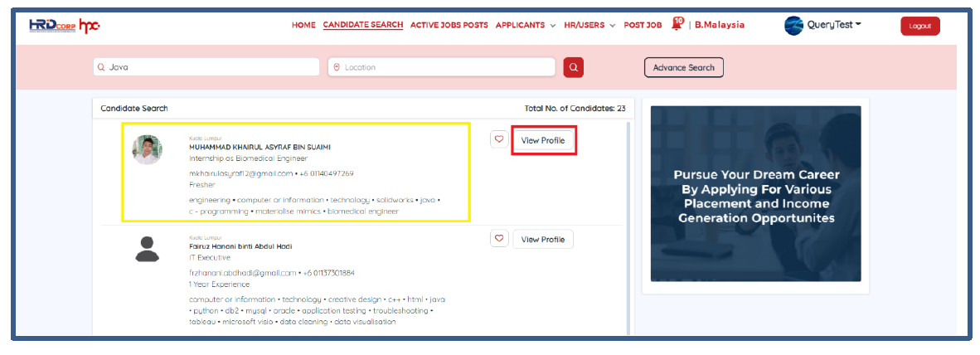The width and height of the screenshot is (980, 355).
Task: Click Fairuz Hanani's placeholder avatar
Action: point(148,248)
